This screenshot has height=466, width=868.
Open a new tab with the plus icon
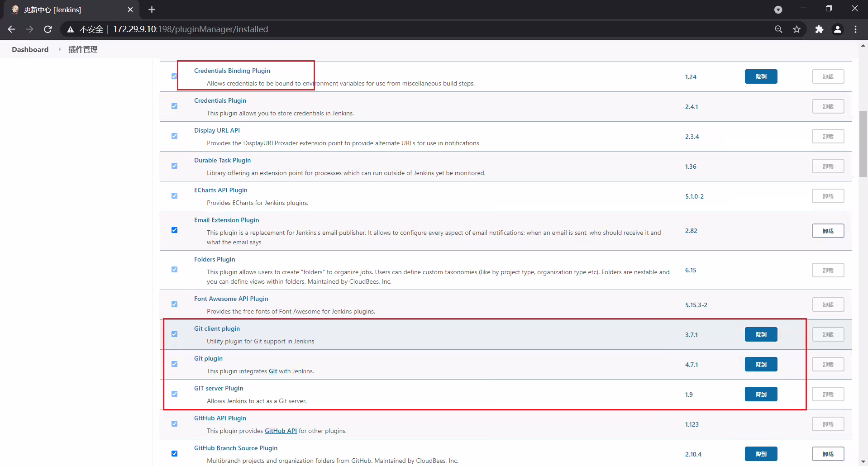point(152,10)
